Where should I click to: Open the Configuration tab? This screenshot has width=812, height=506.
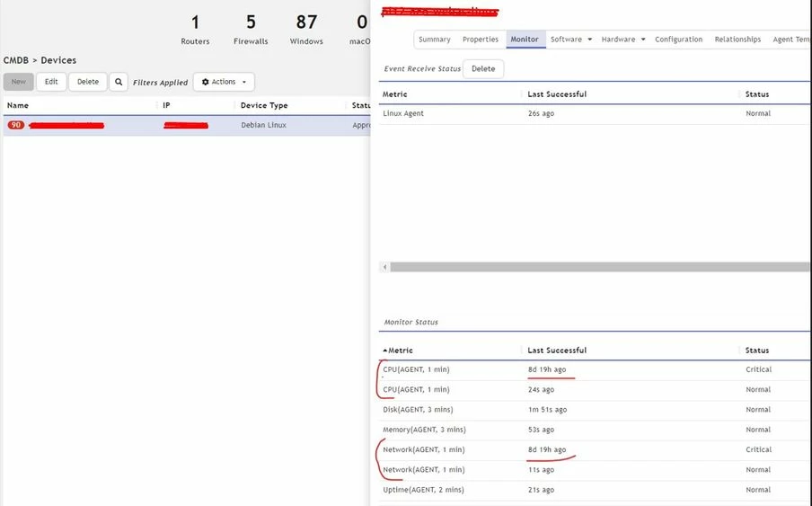tap(679, 40)
